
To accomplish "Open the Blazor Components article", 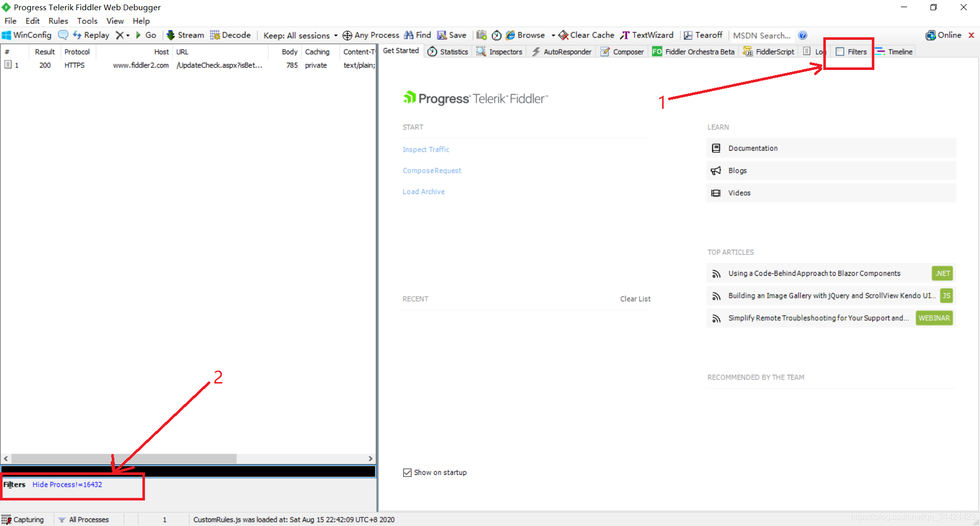I will click(831, 273).
